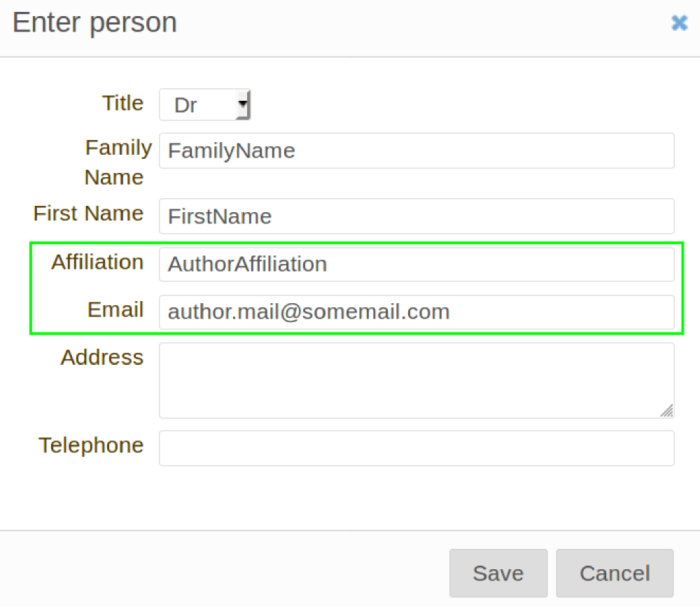
Task: Click the Title field label
Action: [122, 103]
